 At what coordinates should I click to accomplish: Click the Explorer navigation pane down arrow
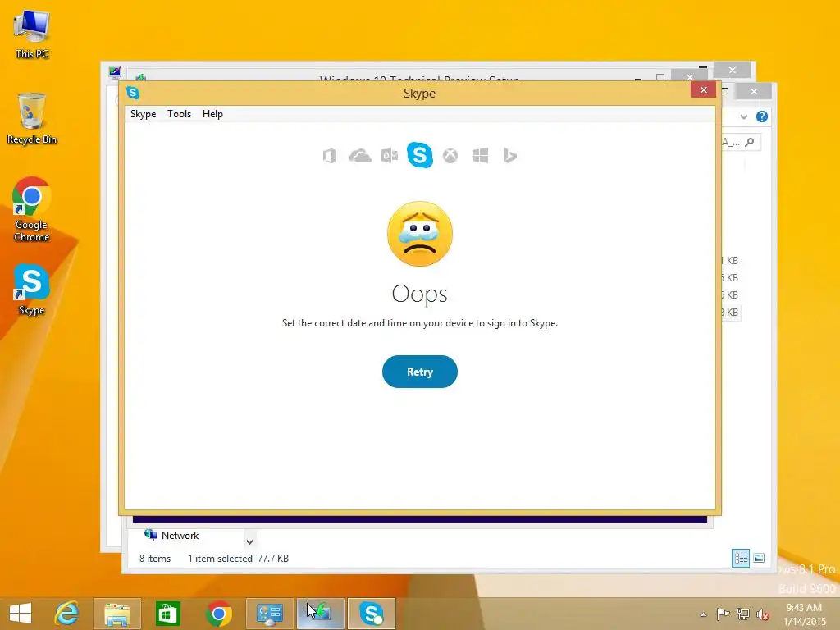[x=249, y=542]
